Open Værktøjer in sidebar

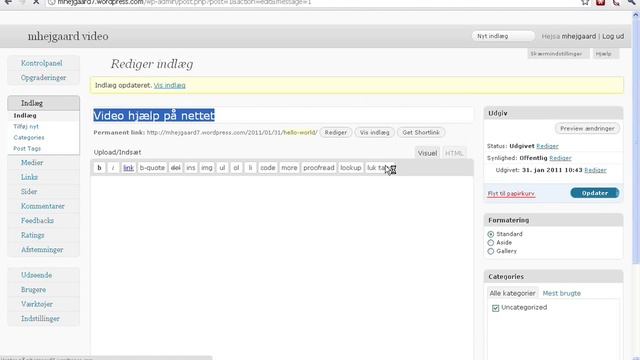click(x=37, y=304)
